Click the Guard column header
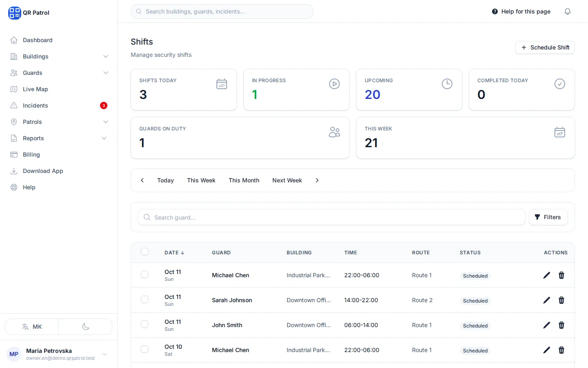This screenshot has width=588, height=368. click(221, 253)
